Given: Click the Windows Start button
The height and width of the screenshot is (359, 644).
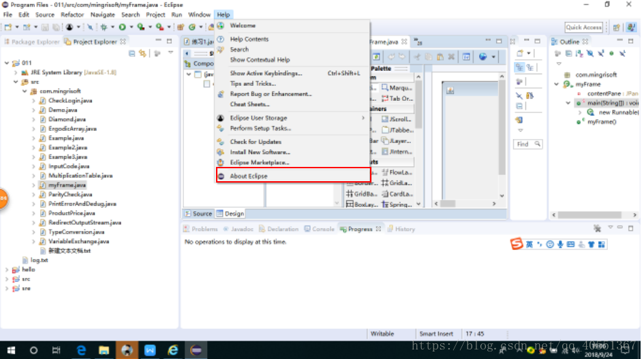Looking at the screenshot, I should point(11,350).
